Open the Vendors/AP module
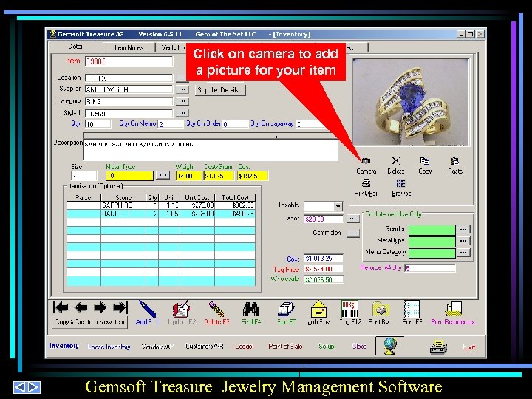 pyautogui.click(x=157, y=347)
